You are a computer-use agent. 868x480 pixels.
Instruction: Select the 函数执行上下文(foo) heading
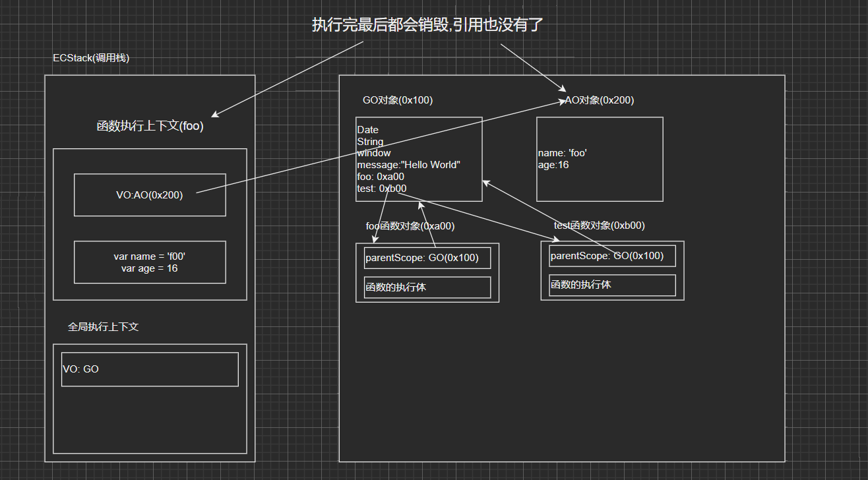(x=150, y=127)
